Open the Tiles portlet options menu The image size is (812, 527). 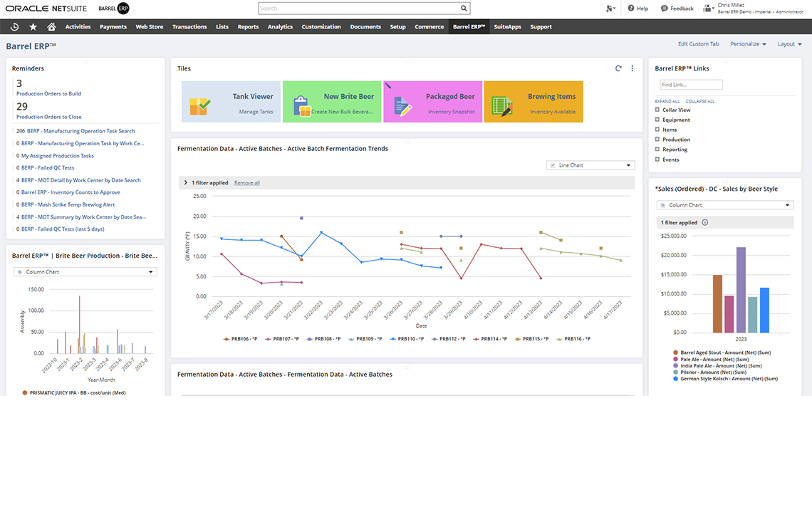[x=632, y=68]
